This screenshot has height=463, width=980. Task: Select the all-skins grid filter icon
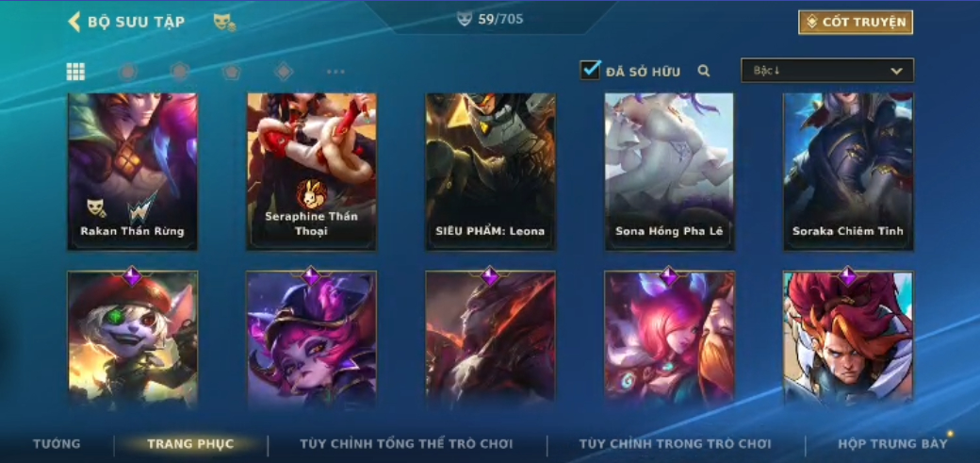(x=75, y=72)
